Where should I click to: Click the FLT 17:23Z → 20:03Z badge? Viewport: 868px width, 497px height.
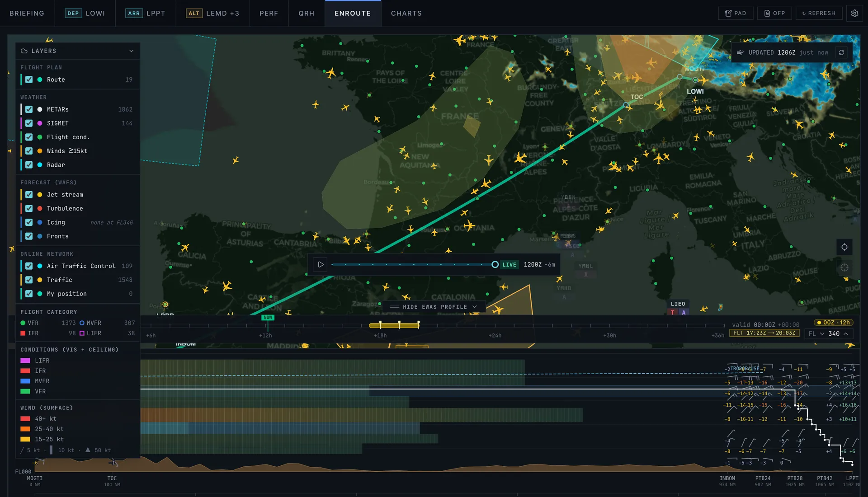click(764, 333)
